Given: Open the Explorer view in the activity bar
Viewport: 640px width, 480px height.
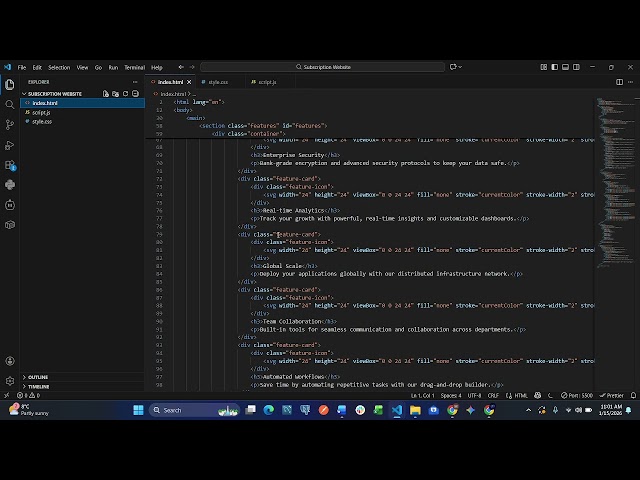Looking at the screenshot, I should [x=10, y=84].
